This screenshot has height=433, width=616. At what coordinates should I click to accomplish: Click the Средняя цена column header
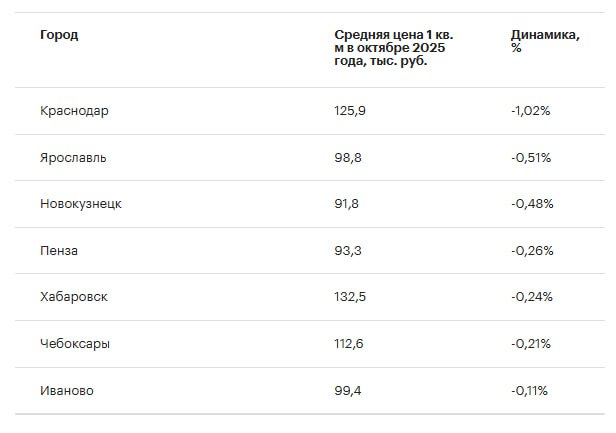[393, 48]
